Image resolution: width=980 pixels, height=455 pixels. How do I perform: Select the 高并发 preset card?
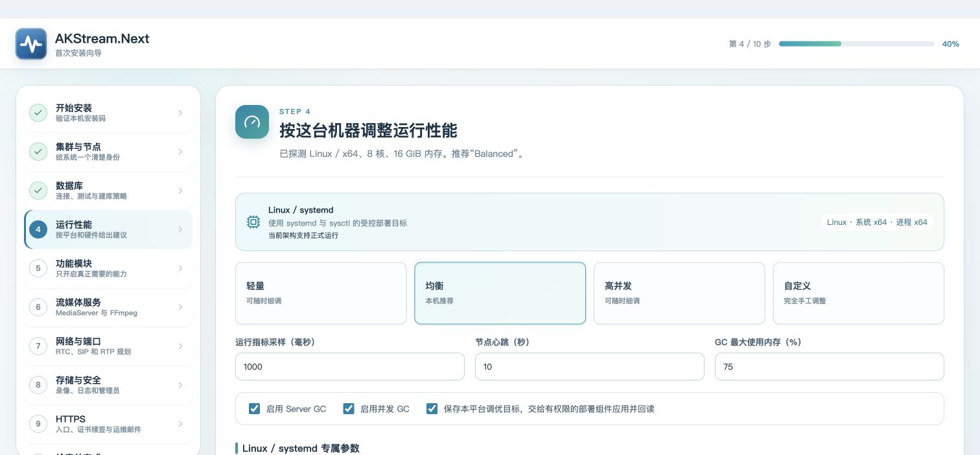(x=679, y=293)
